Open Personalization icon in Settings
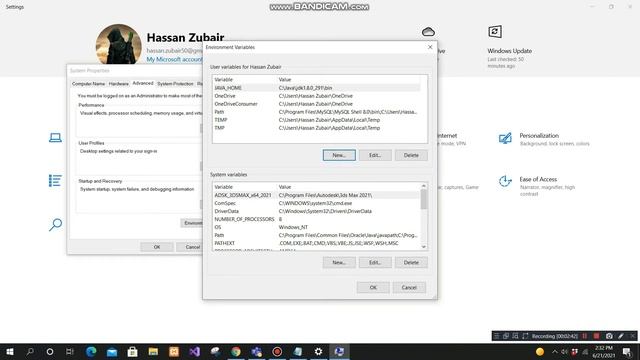The height and width of the screenshot is (360, 640). (x=505, y=138)
